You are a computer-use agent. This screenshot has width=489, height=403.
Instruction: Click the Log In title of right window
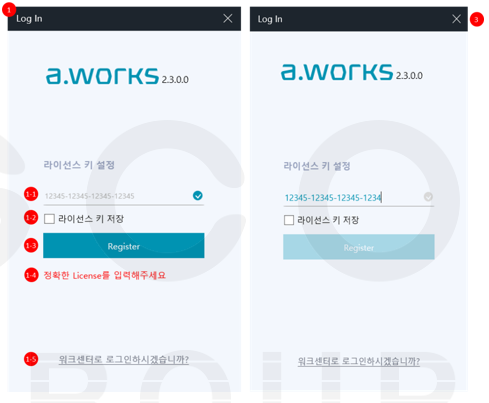(x=270, y=19)
